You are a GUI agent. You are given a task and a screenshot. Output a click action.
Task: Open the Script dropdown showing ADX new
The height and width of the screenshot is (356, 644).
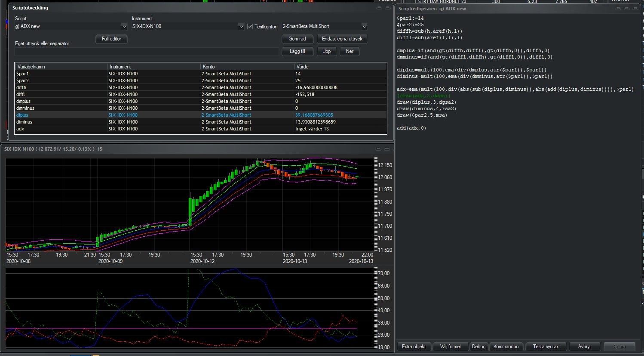click(124, 27)
